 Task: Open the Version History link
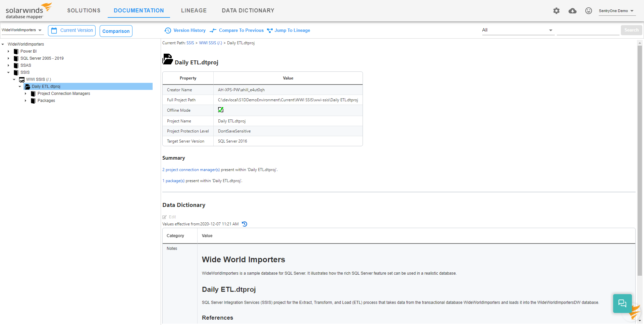coord(190,31)
